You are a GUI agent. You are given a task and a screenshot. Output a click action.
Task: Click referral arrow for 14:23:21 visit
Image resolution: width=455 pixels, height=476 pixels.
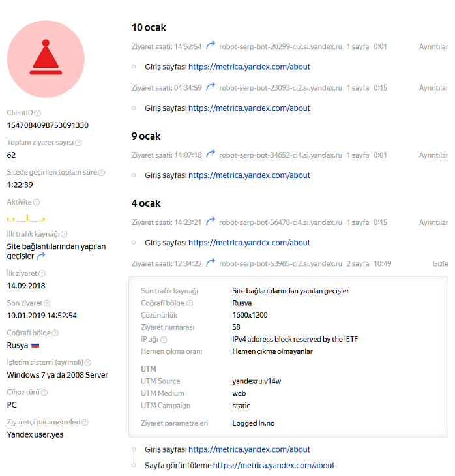click(211, 221)
